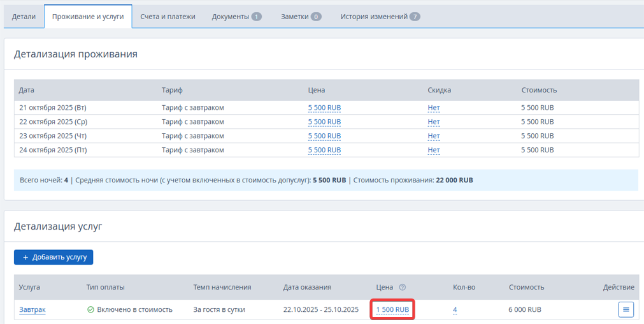Viewport: 644px width, 324px height.
Task: Click green Включено в стоимость checkmark icon
Action: coord(90,310)
